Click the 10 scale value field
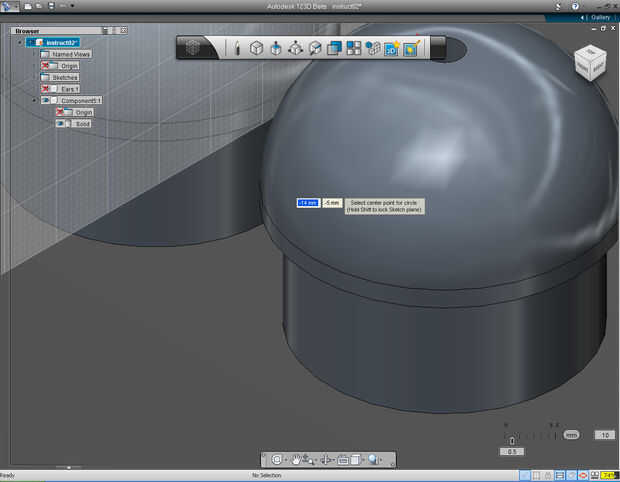The height and width of the screenshot is (482, 620). [x=605, y=435]
